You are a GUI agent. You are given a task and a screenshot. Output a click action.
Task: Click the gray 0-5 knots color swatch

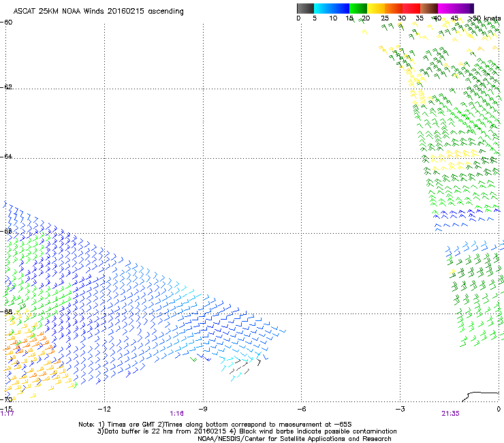305,8
